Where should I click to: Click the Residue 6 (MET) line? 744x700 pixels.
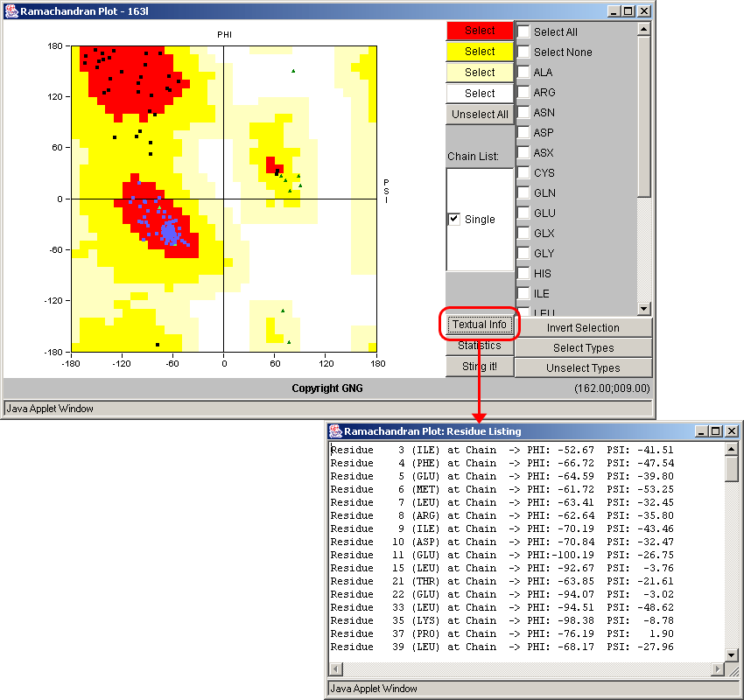[x=502, y=489]
